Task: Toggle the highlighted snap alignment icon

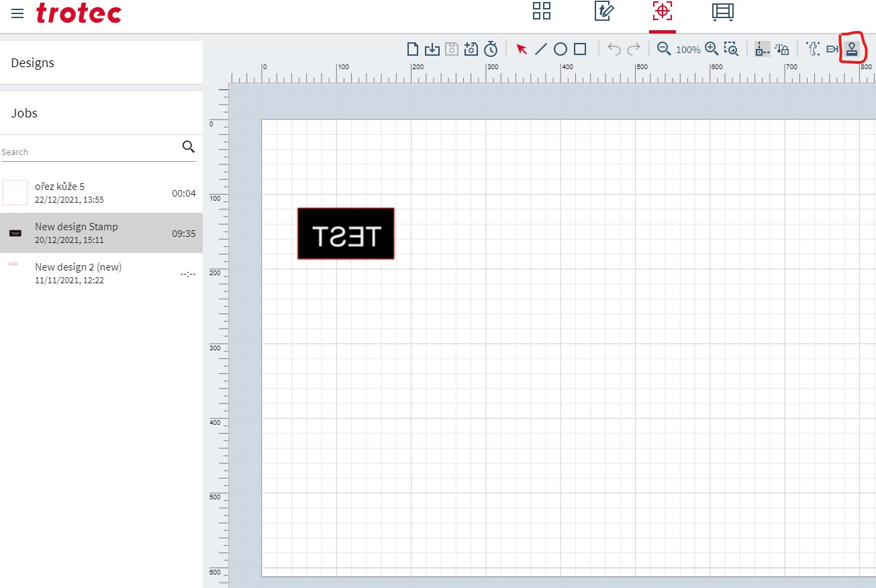Action: coord(763,49)
